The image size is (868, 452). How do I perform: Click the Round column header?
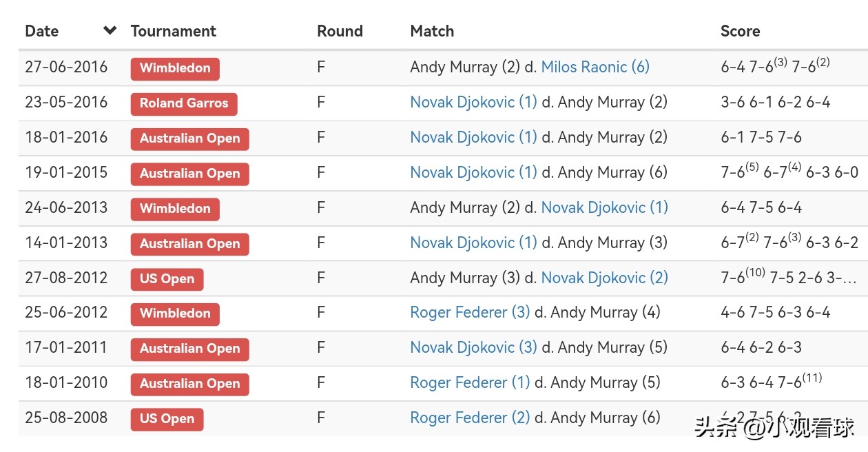click(x=340, y=31)
